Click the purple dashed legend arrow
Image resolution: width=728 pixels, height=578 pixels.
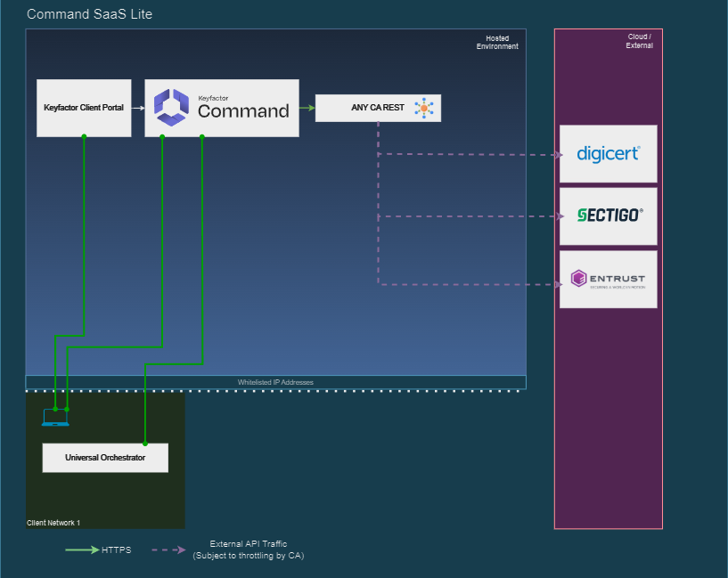tap(168, 550)
